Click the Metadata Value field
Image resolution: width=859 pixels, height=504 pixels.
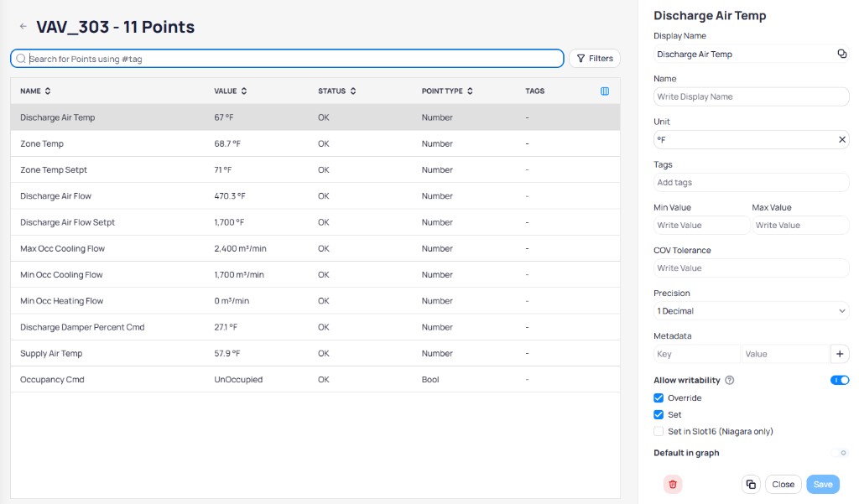[x=785, y=354]
